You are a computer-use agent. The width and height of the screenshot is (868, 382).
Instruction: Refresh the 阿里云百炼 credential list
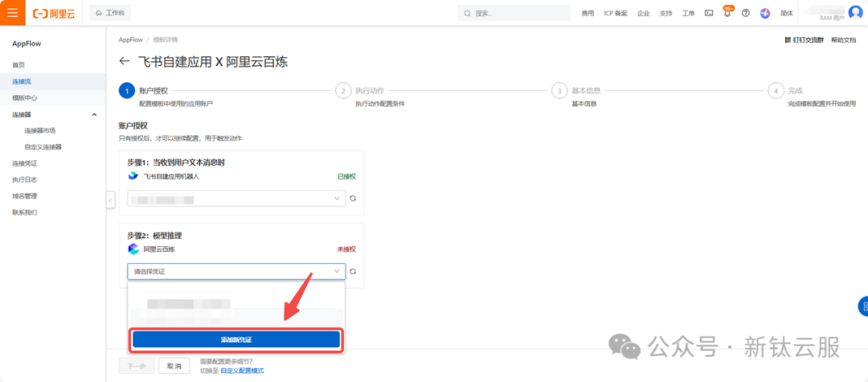pos(353,271)
